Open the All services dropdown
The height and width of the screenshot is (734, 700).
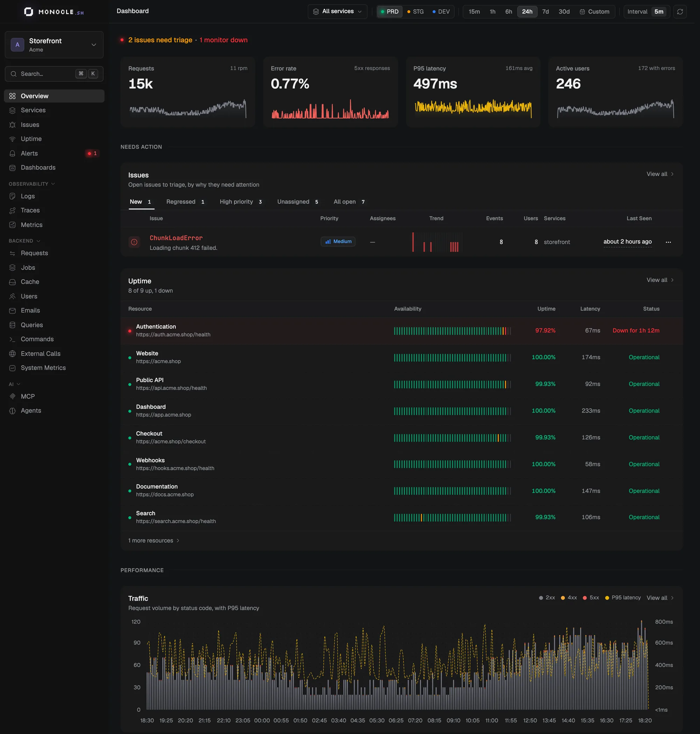[x=337, y=12]
